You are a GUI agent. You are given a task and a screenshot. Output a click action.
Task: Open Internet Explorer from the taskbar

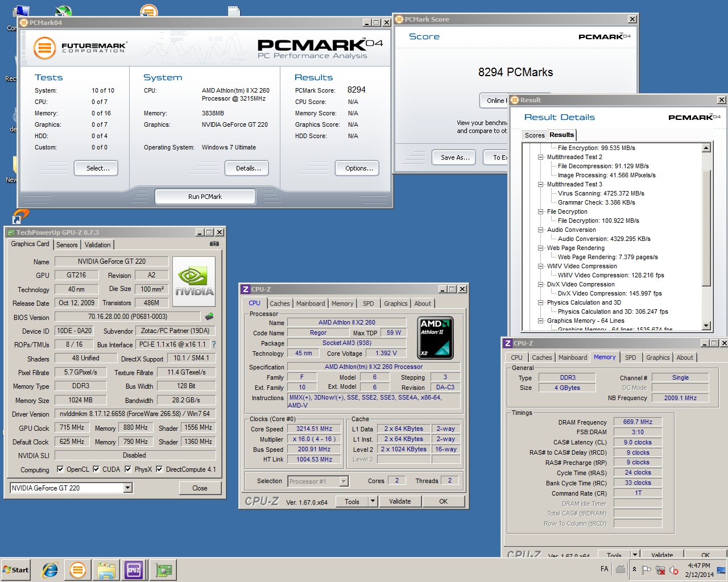[50, 569]
